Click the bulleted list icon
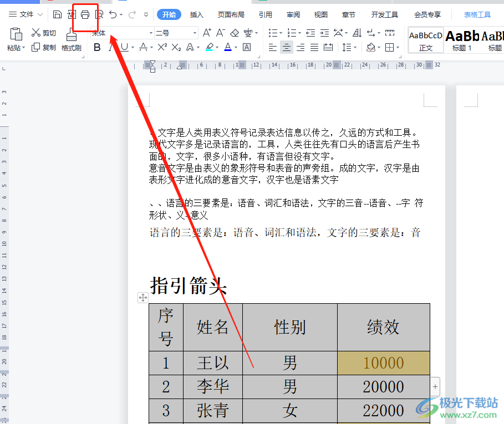The image size is (504, 424). point(273,33)
